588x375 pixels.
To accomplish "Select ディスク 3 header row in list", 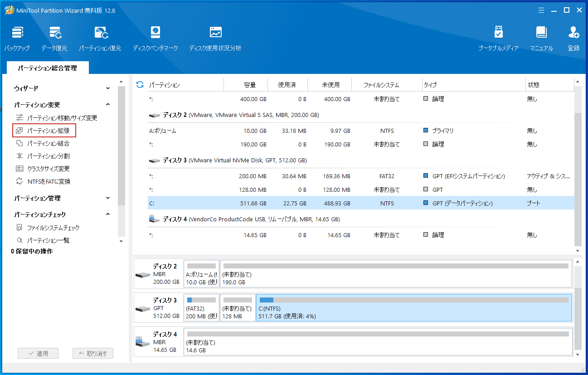I will pyautogui.click(x=361, y=161).
